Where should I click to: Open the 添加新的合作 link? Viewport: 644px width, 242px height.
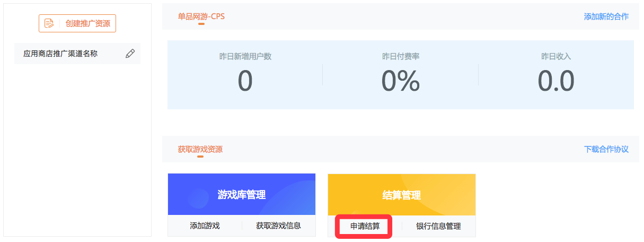(x=606, y=16)
